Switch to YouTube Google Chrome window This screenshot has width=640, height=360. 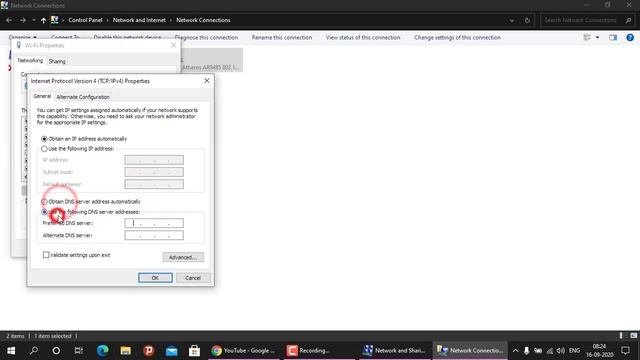(244, 351)
